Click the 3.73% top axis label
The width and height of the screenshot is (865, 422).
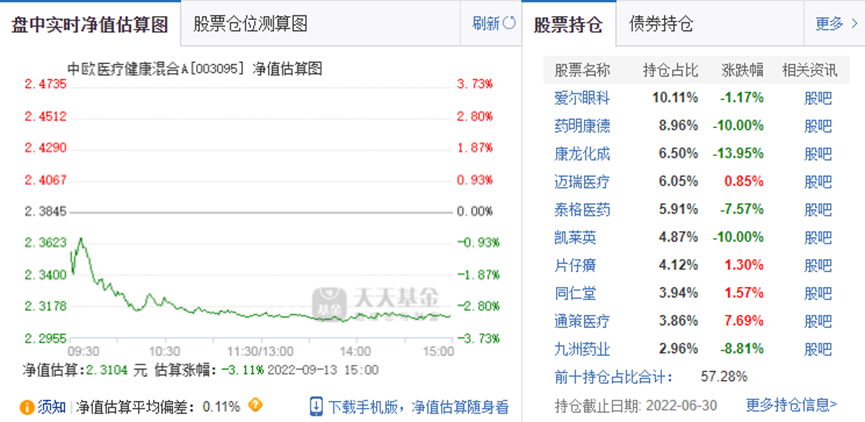tap(474, 84)
